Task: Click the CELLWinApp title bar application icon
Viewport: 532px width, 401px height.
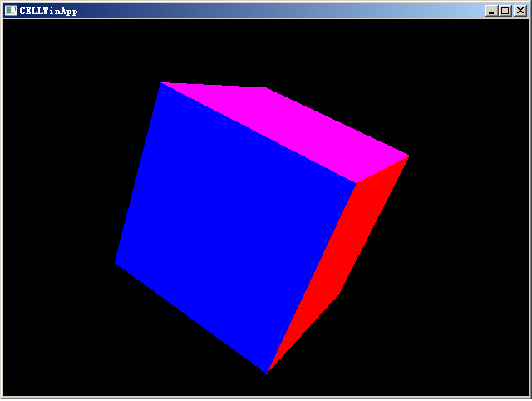Action: 11,11
